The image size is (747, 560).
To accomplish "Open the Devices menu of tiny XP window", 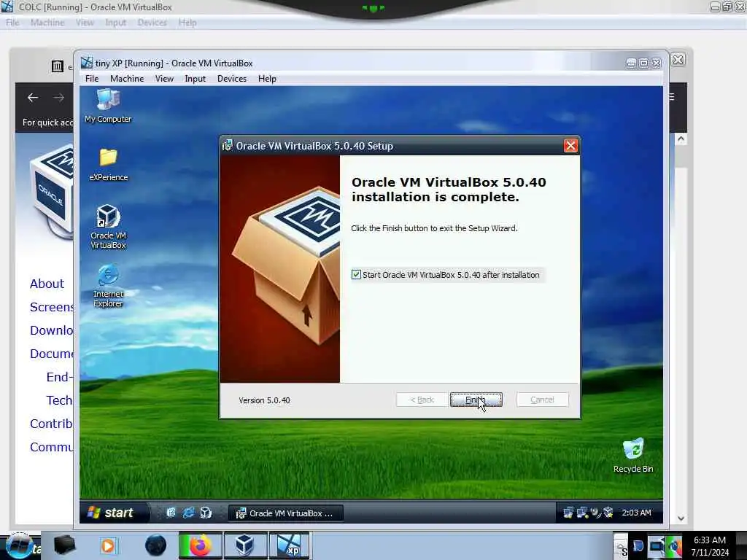I will tap(232, 79).
